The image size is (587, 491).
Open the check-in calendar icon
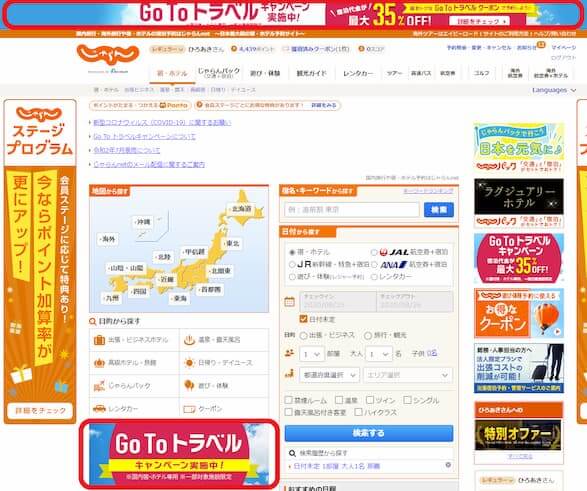pyautogui.click(x=289, y=302)
